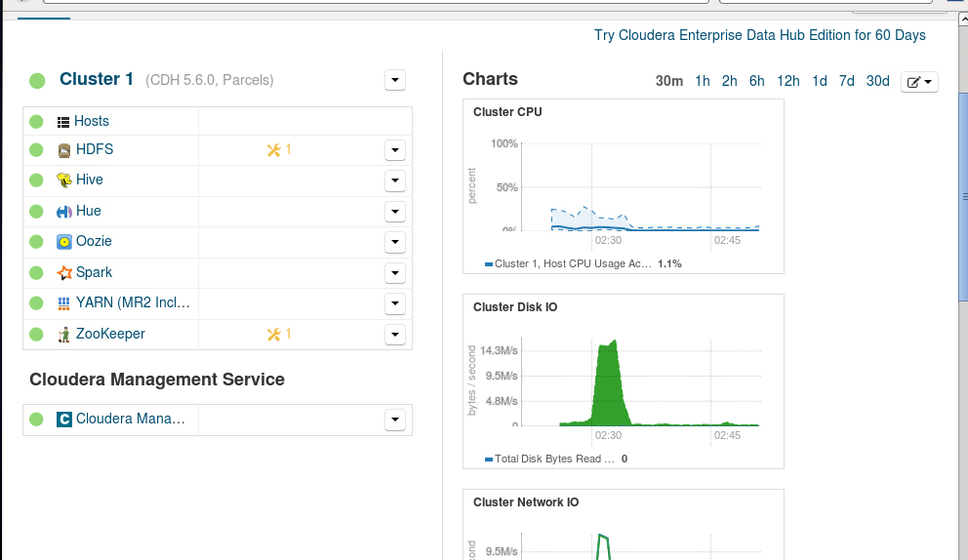Open the Spark actions dropdown
The width and height of the screenshot is (968, 560).
tap(395, 273)
